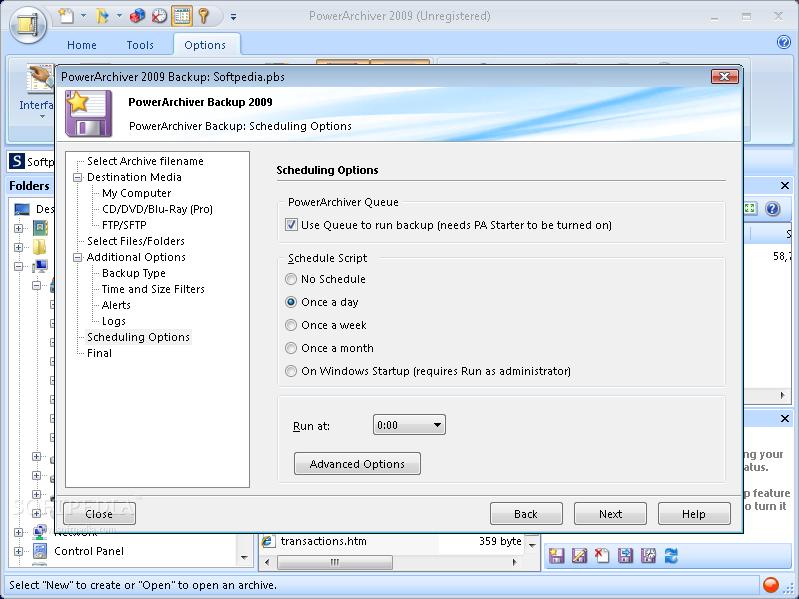Toggle Use Queue to run backup checkbox
Image resolution: width=799 pixels, height=599 pixels.
click(x=291, y=225)
